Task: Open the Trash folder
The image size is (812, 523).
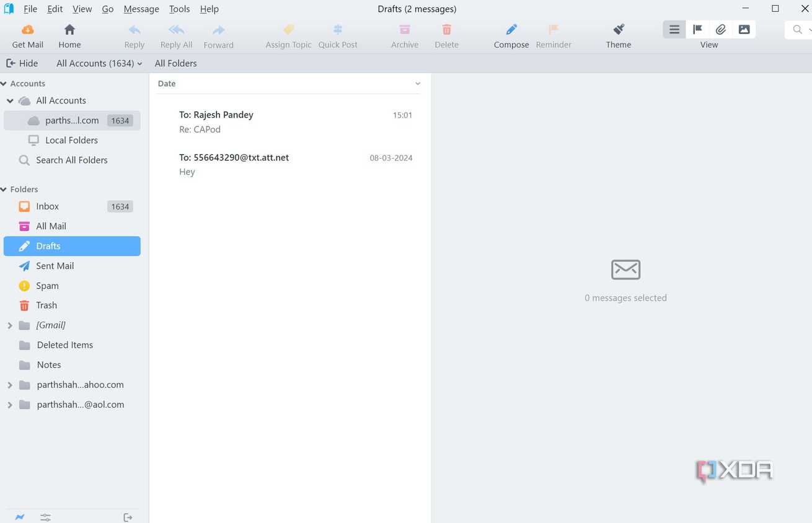Action: pos(72,305)
